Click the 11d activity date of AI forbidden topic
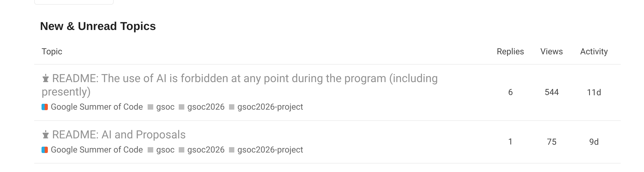This screenshot has width=644, height=172. coord(594,93)
